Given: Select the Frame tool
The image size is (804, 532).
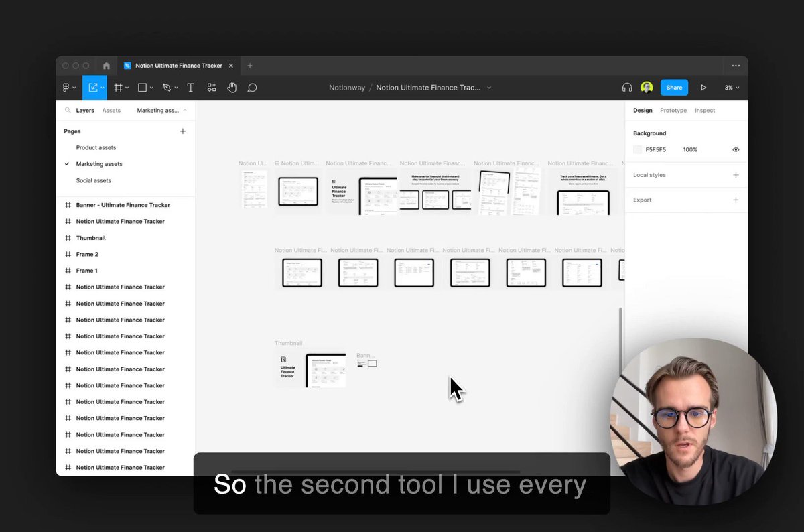Looking at the screenshot, I should (x=118, y=88).
